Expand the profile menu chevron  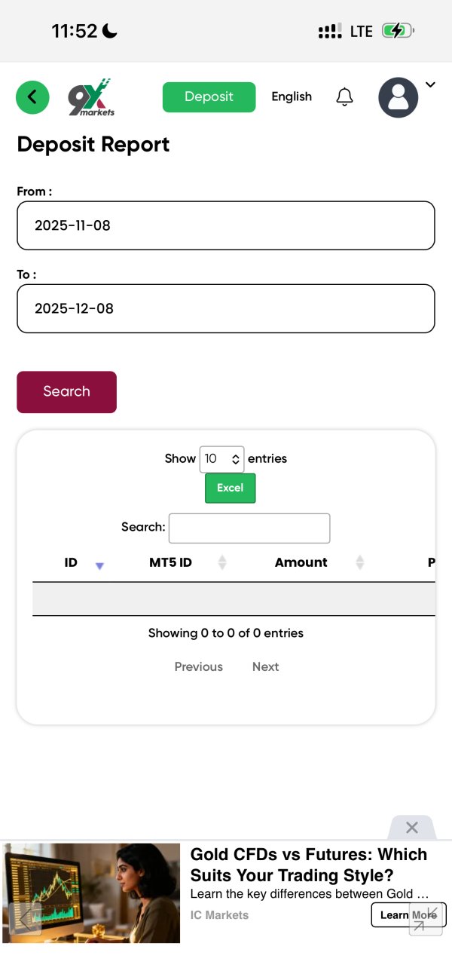[x=430, y=85]
